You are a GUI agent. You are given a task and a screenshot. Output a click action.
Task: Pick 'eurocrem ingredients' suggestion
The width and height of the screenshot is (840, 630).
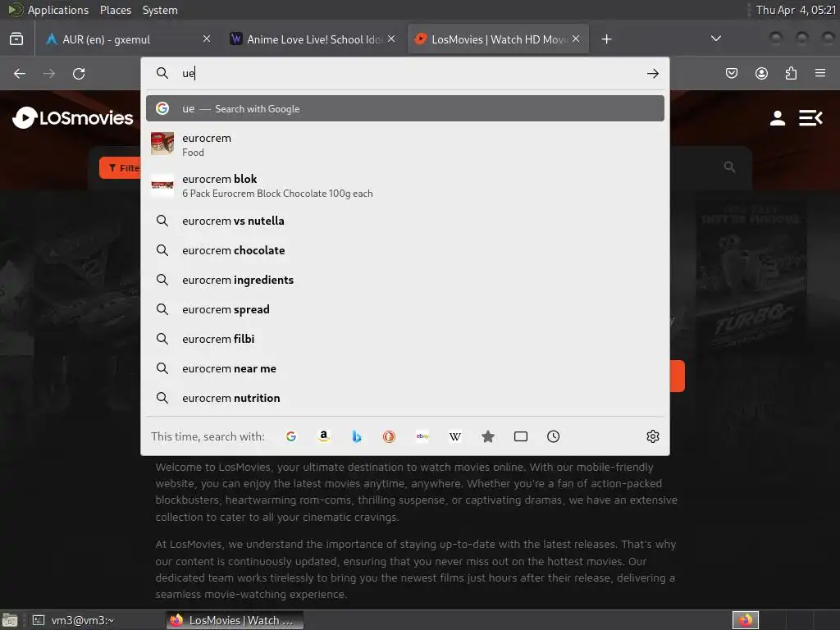click(405, 280)
